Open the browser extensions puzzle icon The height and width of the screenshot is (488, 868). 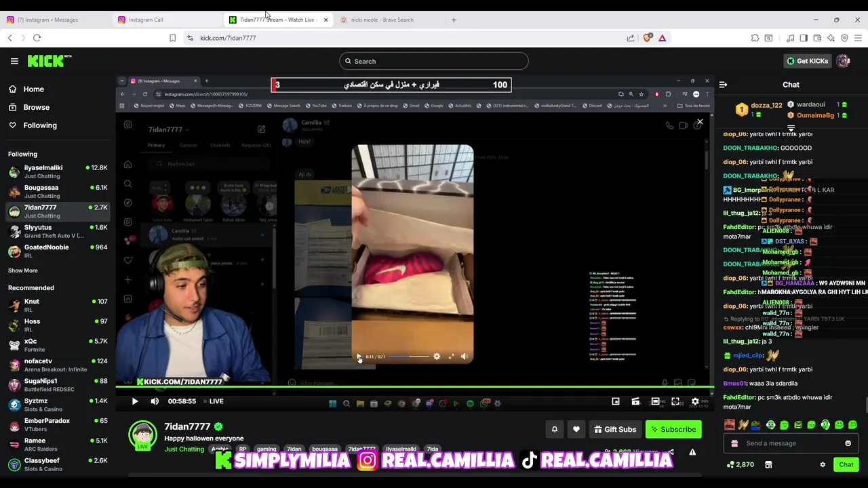(755, 38)
